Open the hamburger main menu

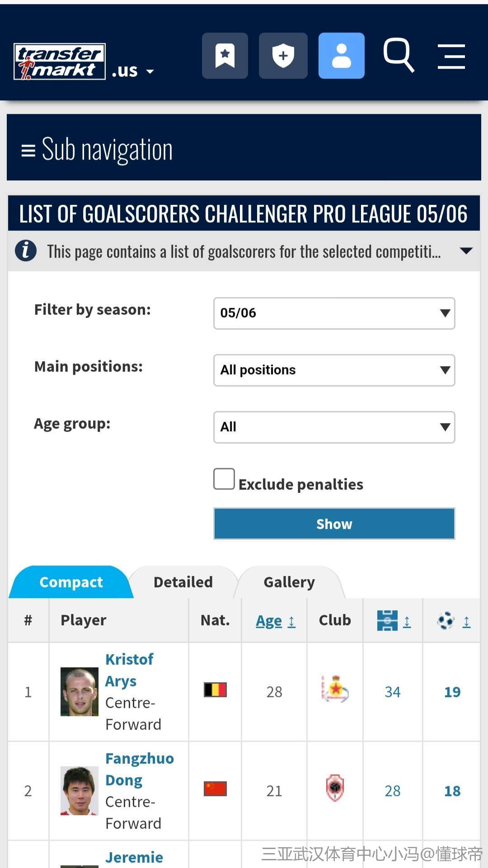(451, 57)
